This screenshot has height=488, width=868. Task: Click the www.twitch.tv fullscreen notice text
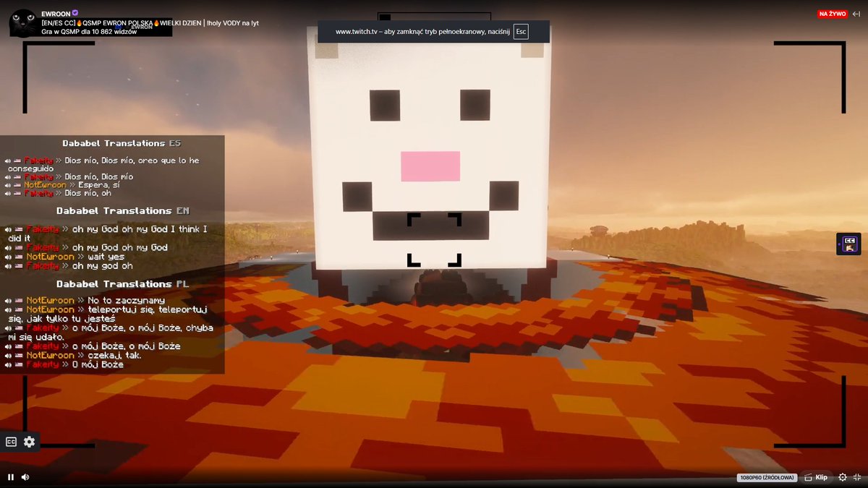[x=422, y=32]
